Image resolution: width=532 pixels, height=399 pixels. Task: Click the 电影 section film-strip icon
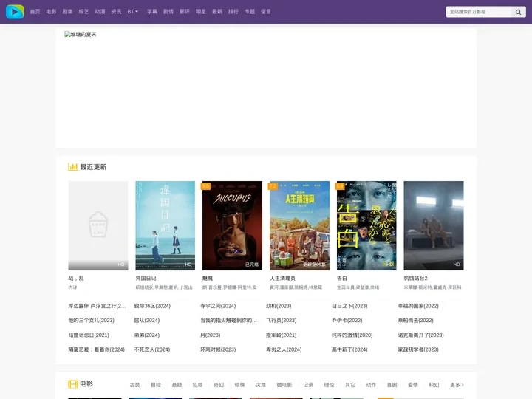(x=73, y=384)
